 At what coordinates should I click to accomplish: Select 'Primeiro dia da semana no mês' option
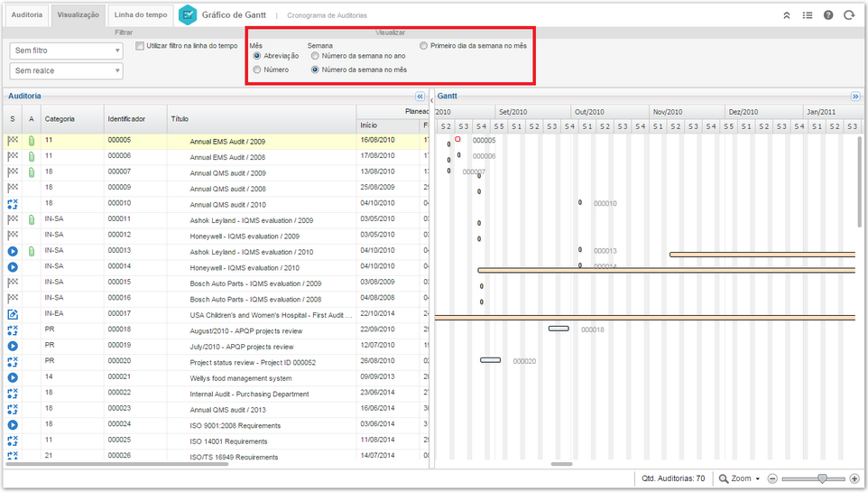[423, 46]
